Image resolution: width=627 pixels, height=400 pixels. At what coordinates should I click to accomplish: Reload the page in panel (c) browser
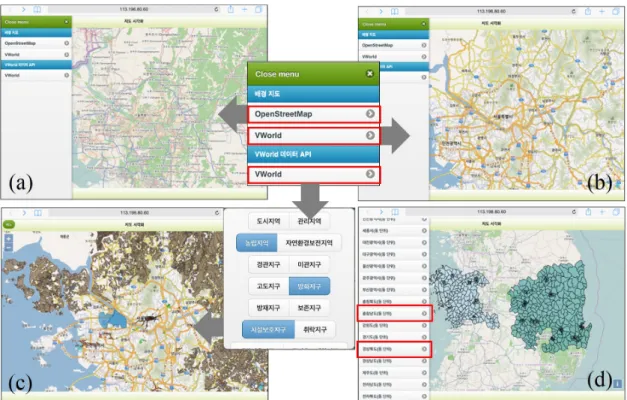pyautogui.click(x=217, y=213)
